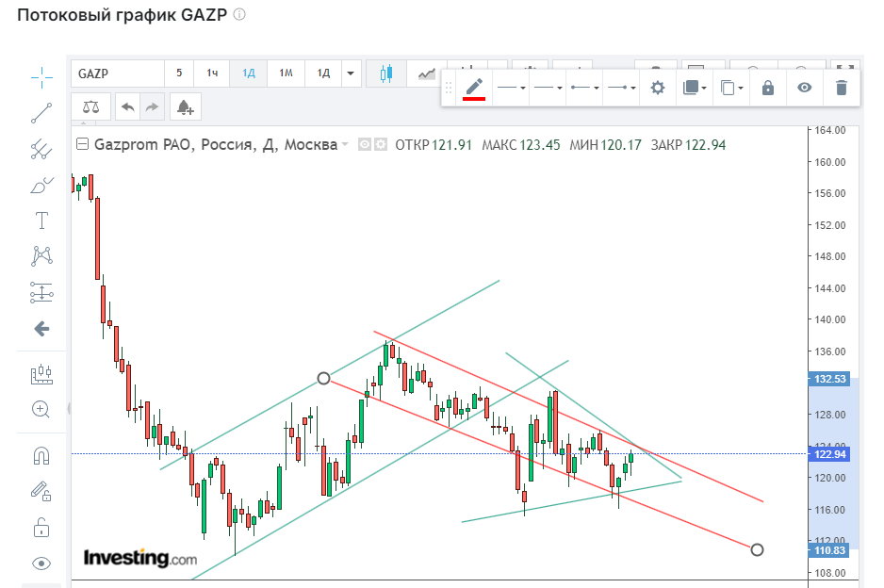Open drawing settings gear in floating toolbar

(x=658, y=88)
